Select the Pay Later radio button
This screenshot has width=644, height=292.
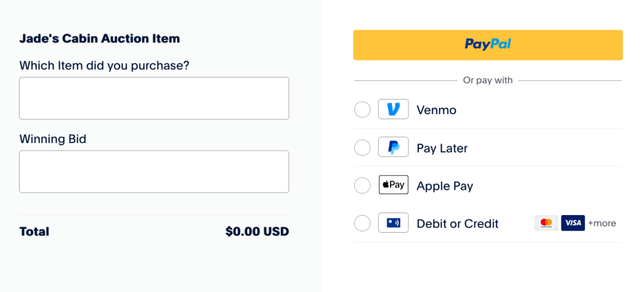tap(362, 148)
